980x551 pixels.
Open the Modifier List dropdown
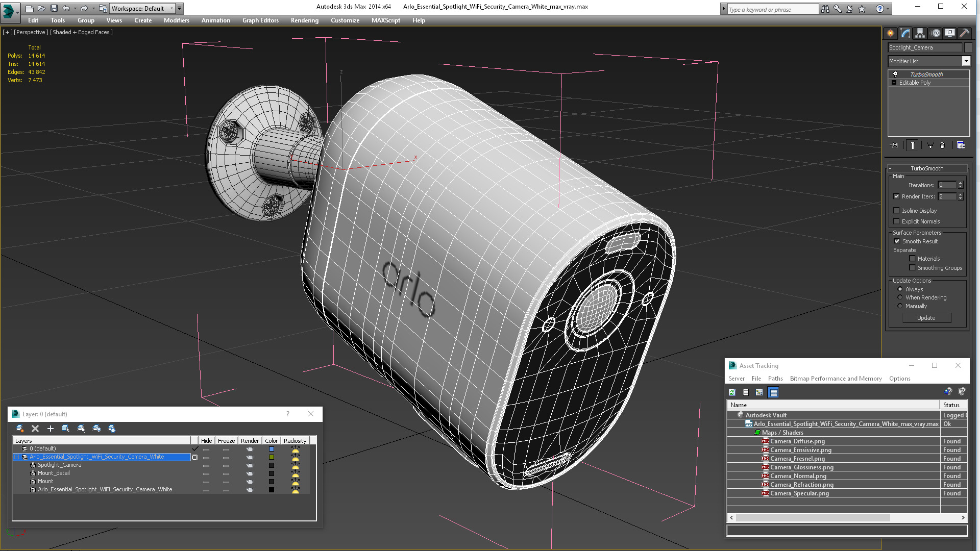tap(966, 61)
